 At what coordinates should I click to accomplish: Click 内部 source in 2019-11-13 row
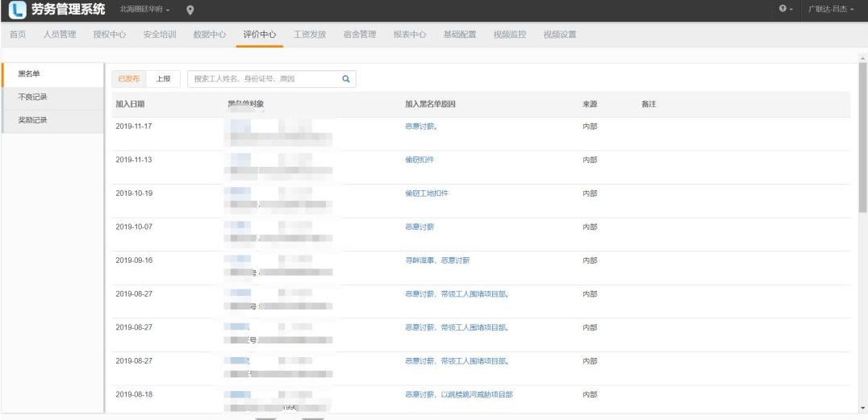(590, 160)
